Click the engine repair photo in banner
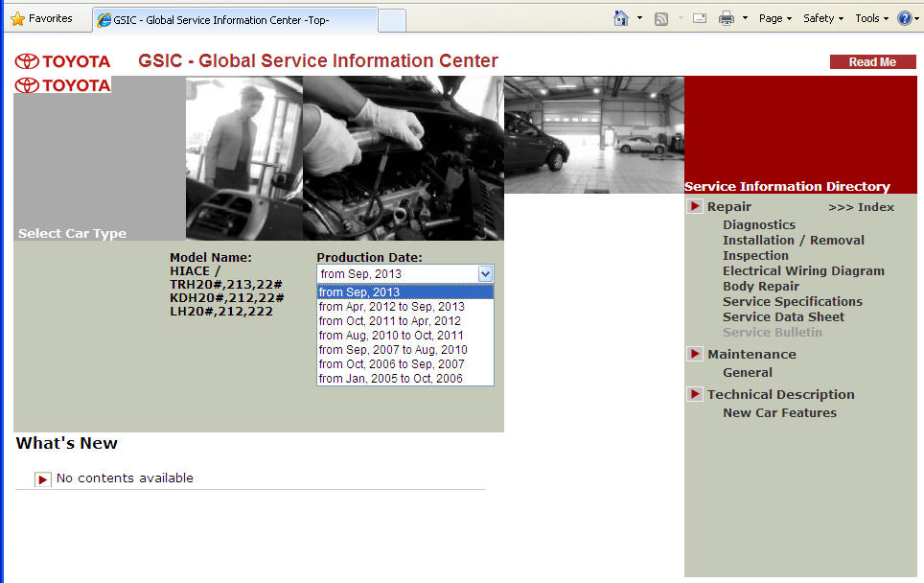924x583 pixels. (404, 158)
